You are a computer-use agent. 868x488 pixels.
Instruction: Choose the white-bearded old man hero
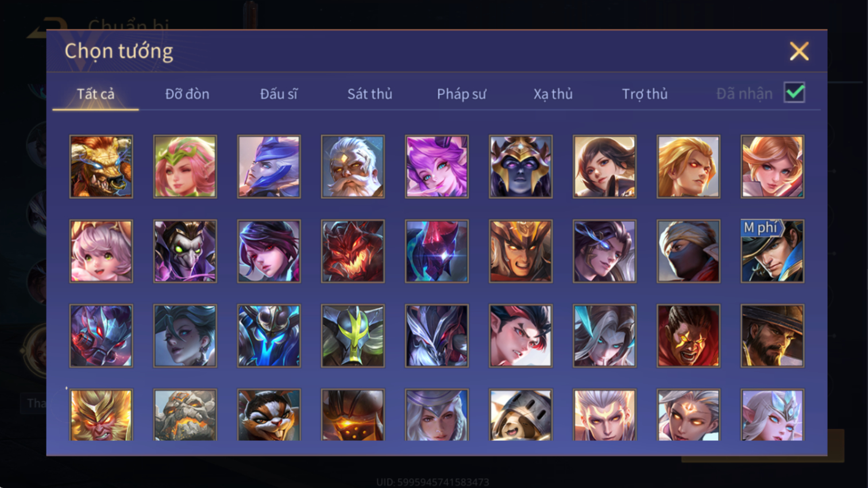pos(353,167)
